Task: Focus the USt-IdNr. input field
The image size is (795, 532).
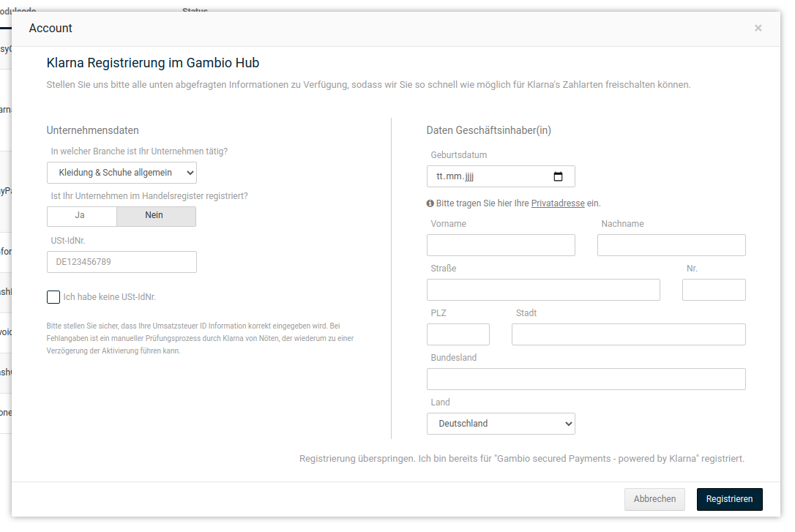Action: [x=122, y=262]
